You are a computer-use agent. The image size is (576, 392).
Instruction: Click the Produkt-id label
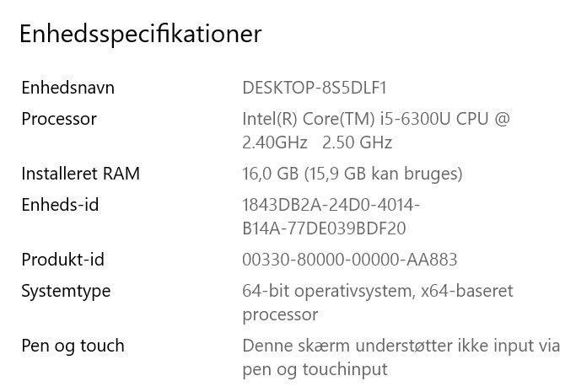[x=62, y=260]
